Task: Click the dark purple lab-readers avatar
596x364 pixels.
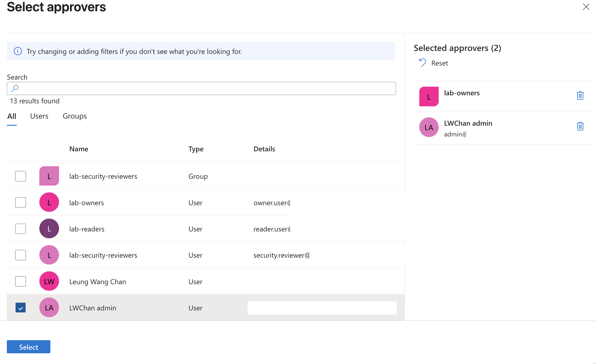Action: coord(49,228)
